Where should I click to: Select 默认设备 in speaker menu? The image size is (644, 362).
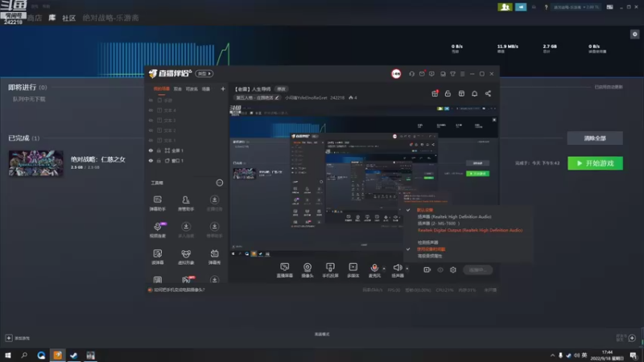coord(425,210)
